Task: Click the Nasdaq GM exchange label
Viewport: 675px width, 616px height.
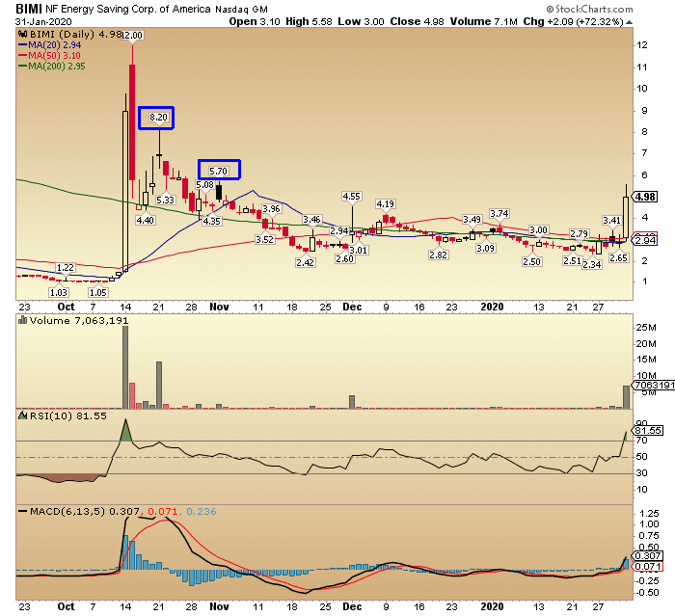Action: tap(241, 9)
